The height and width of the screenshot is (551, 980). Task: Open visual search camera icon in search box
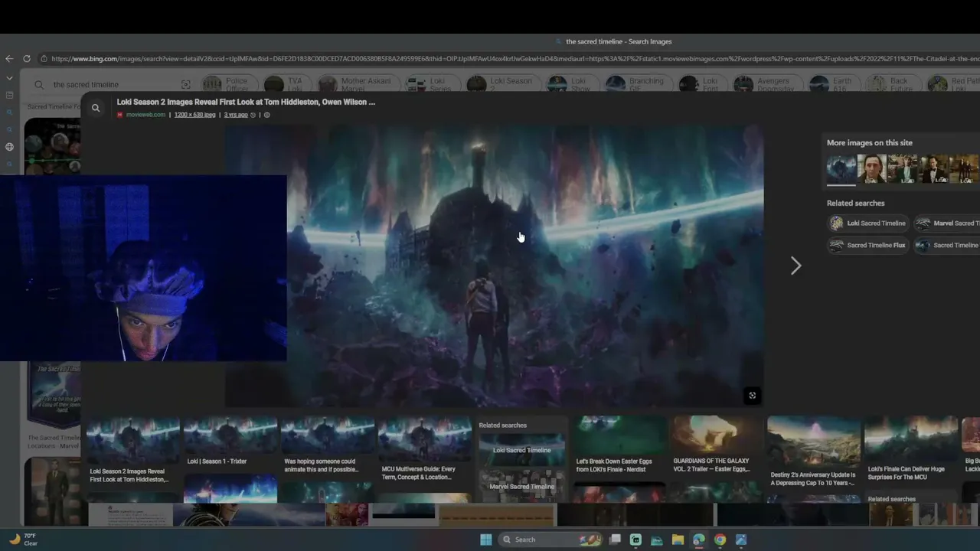click(185, 85)
